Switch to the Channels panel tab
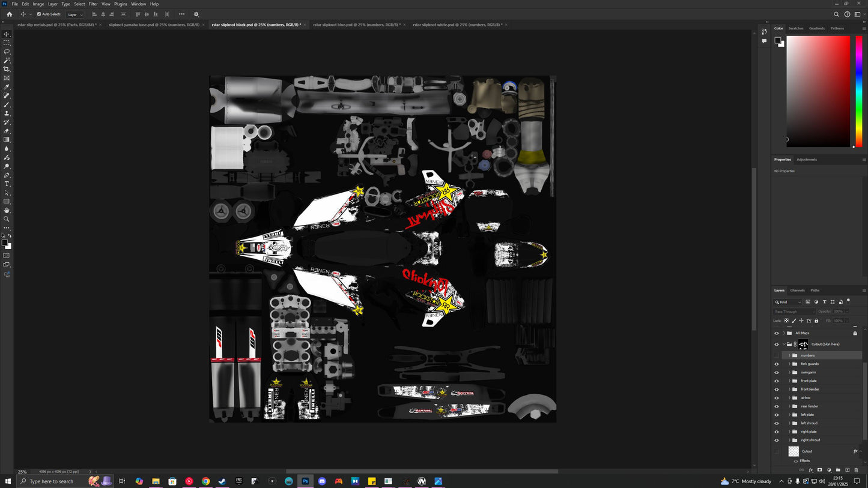868x488 pixels. pos(797,291)
